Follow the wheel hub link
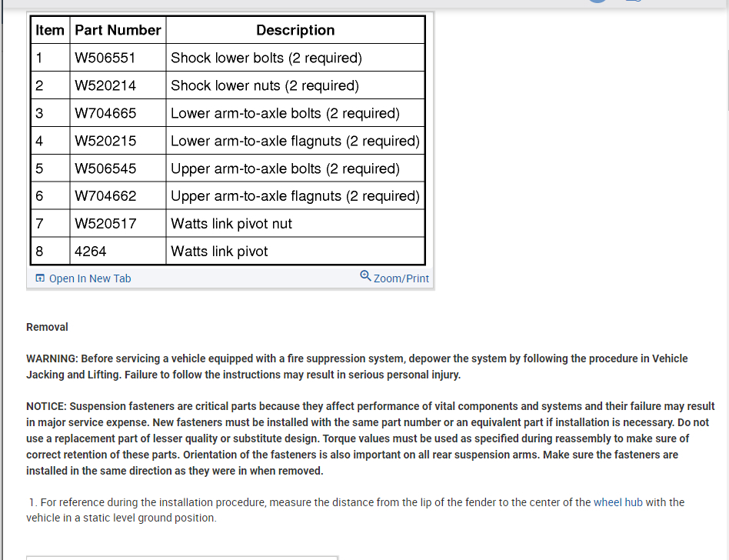The image size is (729, 560). point(618,502)
